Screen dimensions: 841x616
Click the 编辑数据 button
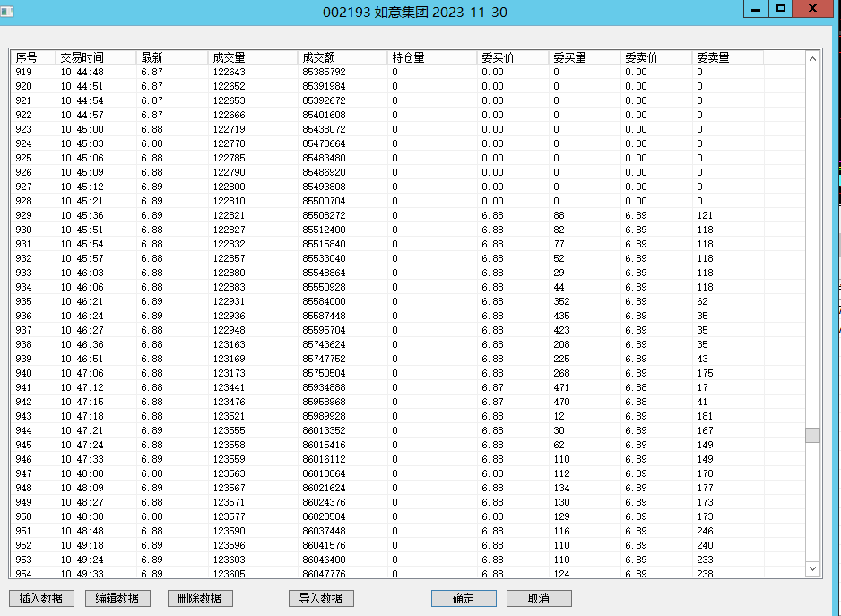pos(117,598)
